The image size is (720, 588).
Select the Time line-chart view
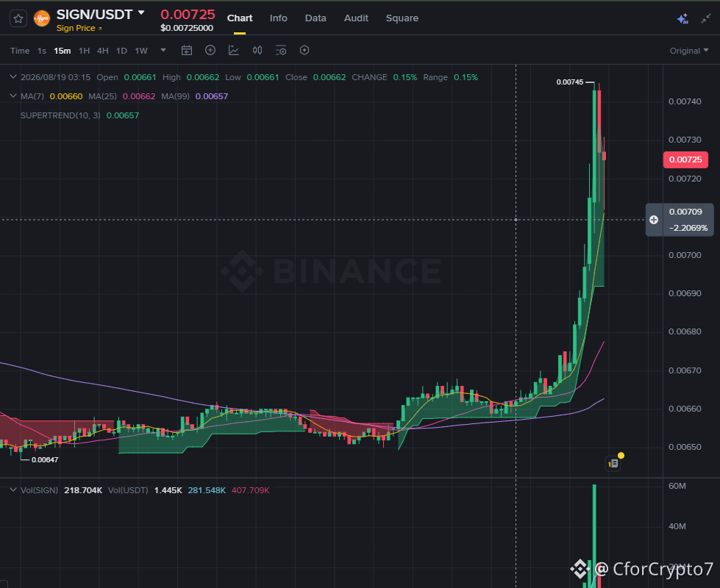pos(20,51)
